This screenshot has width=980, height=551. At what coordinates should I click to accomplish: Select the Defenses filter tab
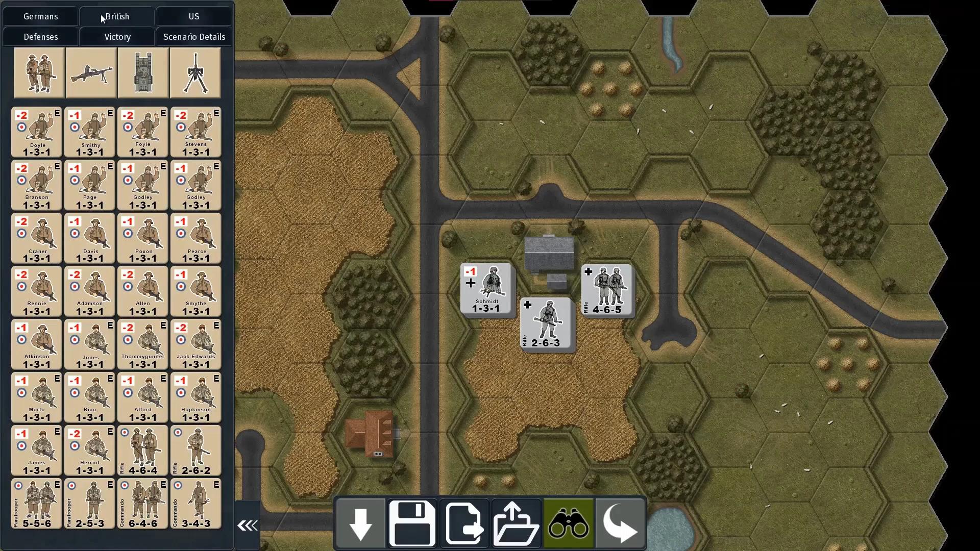[x=40, y=36]
